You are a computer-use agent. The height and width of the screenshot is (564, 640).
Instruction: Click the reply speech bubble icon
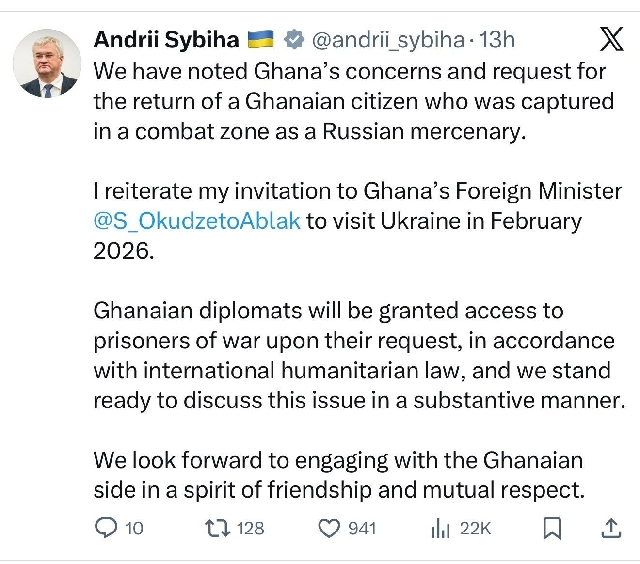point(106,527)
